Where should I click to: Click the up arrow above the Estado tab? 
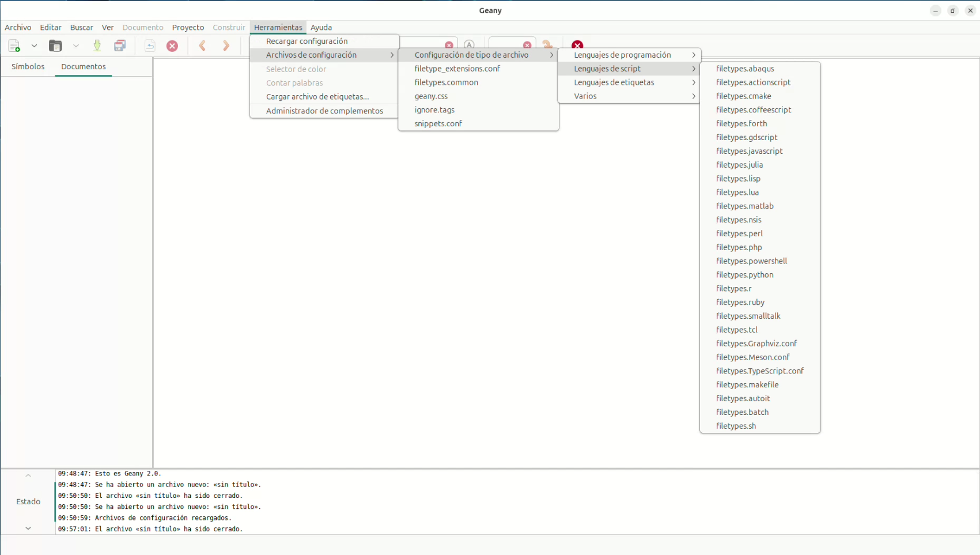pos(28,475)
